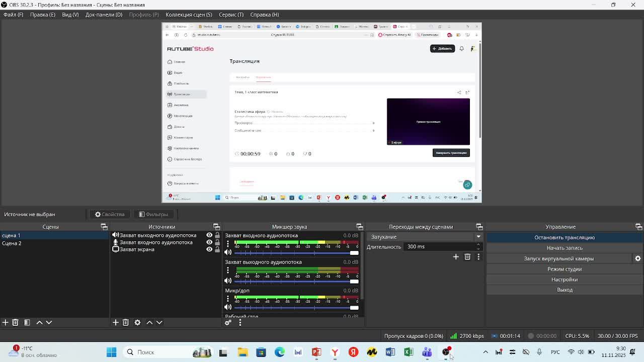Add a new scene with the plus icon
The width and height of the screenshot is (644, 362).
5,322
